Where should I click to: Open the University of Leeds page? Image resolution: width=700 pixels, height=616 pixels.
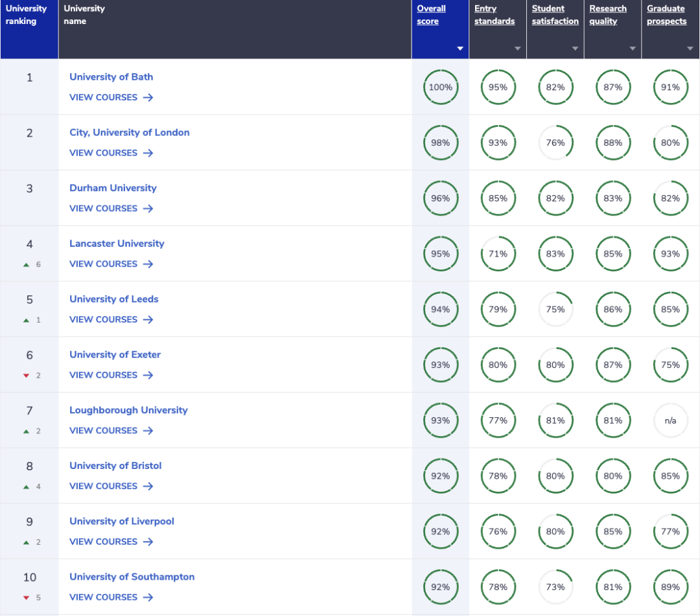coord(113,299)
